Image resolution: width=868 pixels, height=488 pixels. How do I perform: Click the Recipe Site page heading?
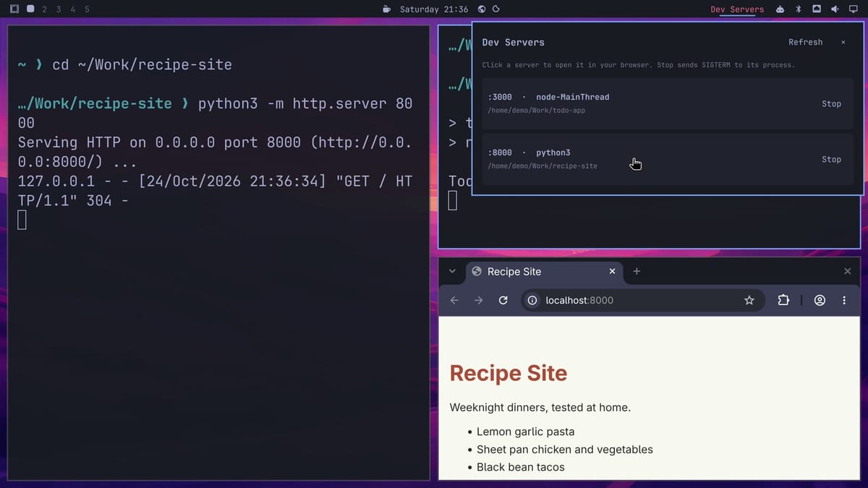pos(509,373)
